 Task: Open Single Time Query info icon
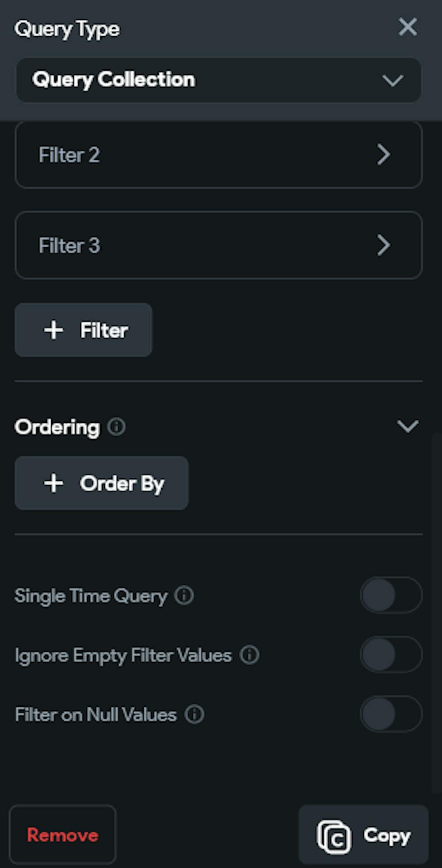click(184, 595)
